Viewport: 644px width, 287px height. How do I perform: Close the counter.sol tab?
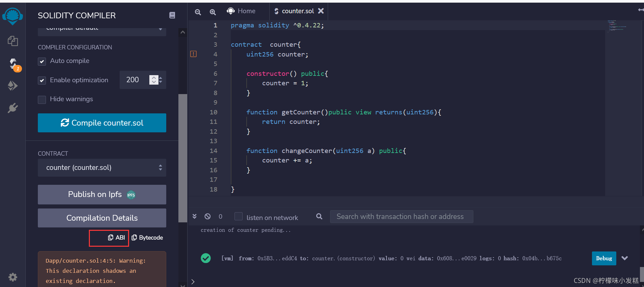321,11
